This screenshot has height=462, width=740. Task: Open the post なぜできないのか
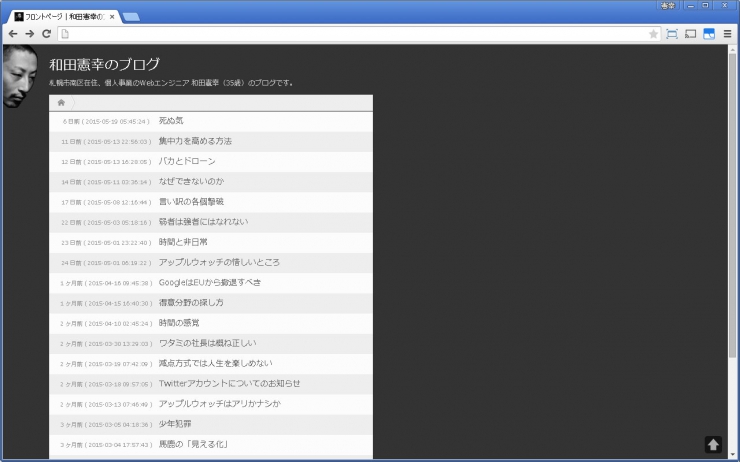pyautogui.click(x=191, y=182)
